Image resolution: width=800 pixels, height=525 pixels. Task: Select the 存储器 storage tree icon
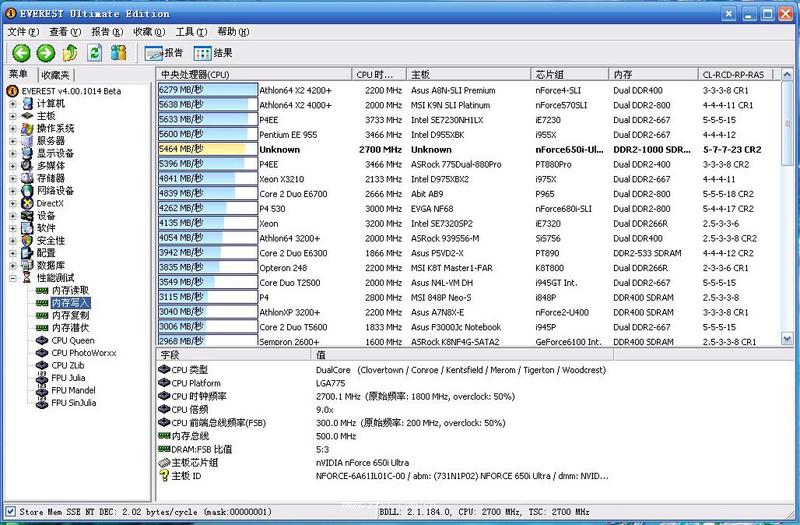click(x=27, y=178)
